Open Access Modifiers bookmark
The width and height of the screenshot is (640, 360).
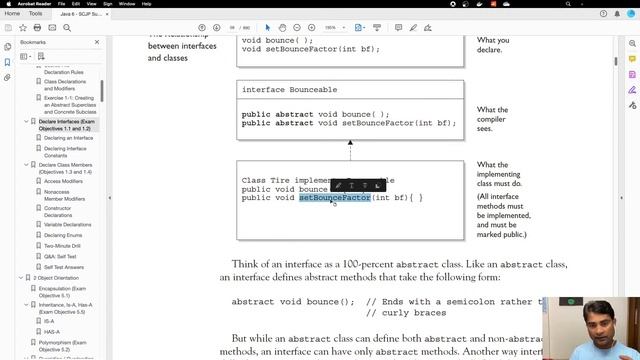tap(63, 181)
